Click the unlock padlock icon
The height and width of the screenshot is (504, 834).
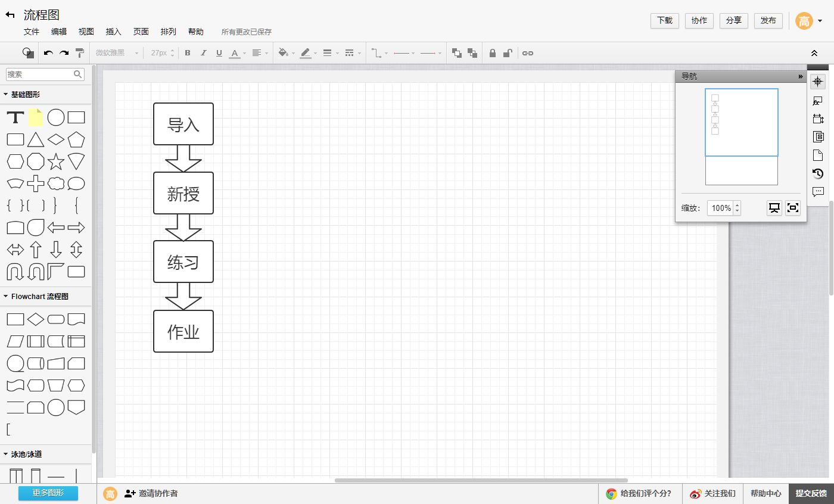pyautogui.click(x=508, y=53)
